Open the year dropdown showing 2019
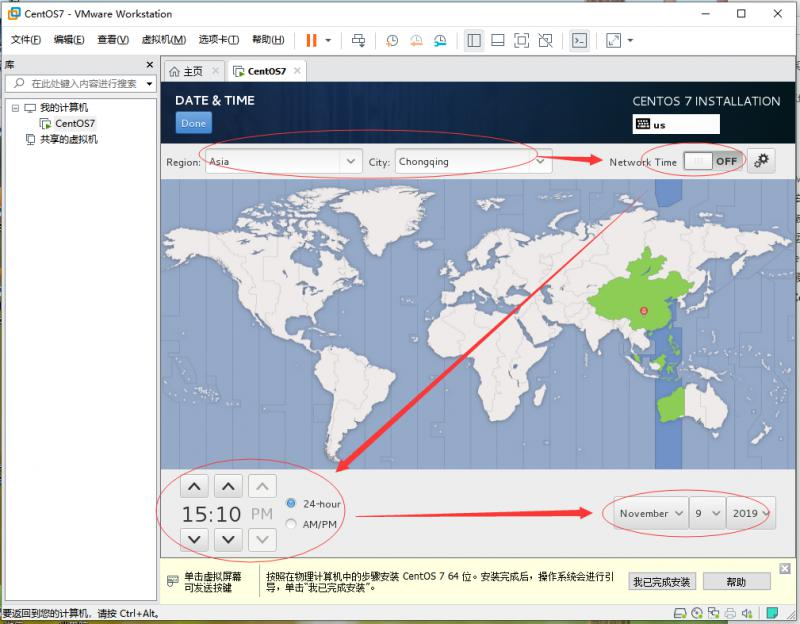800x624 pixels. pos(751,513)
